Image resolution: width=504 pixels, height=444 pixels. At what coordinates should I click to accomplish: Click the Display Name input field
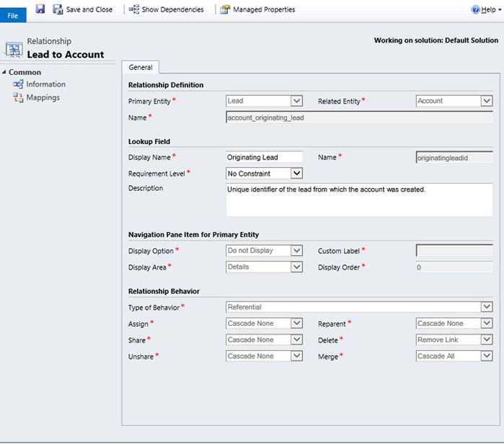point(264,157)
